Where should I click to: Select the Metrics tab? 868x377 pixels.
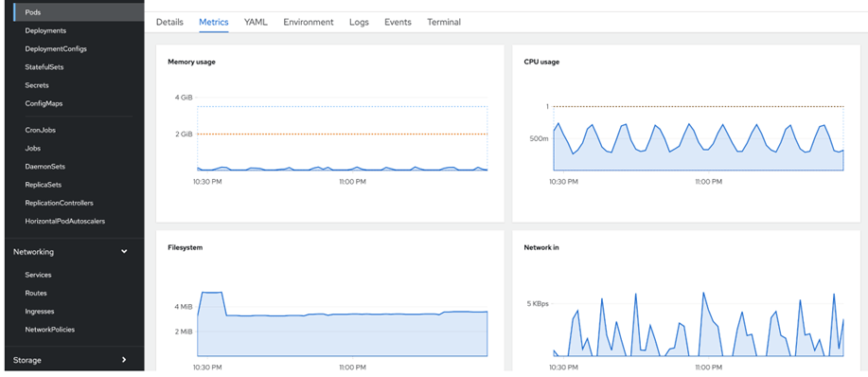tap(214, 22)
